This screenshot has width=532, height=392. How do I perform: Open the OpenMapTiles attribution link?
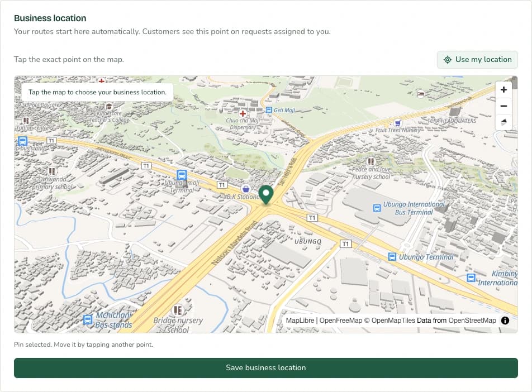coord(393,321)
